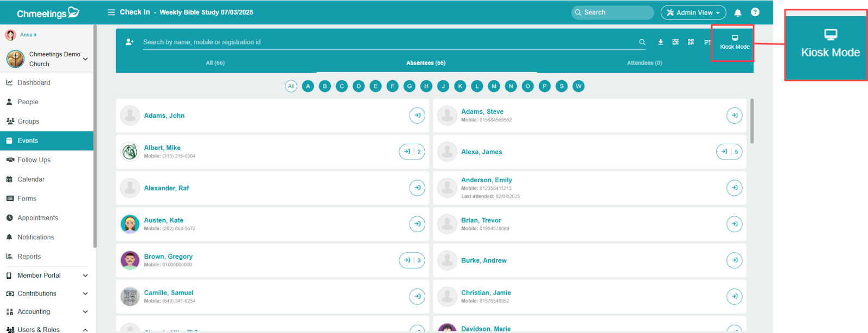Check in Alexa, James with family
The image size is (868, 333).
pos(729,152)
